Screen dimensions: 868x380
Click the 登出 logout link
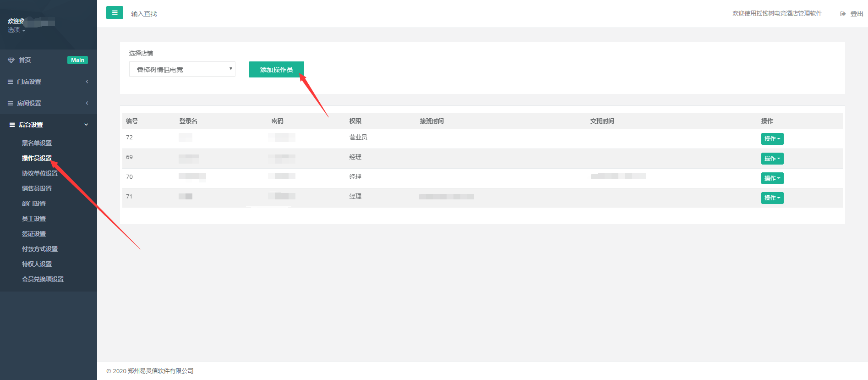tap(857, 14)
